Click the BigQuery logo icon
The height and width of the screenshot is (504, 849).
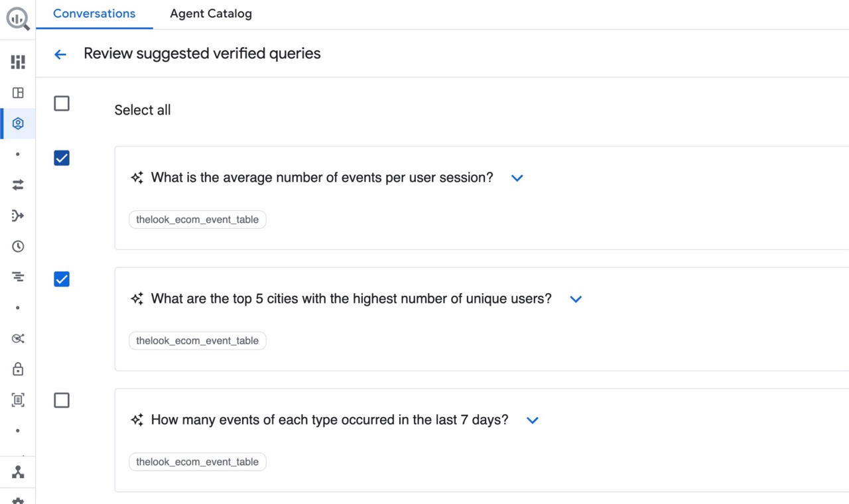pyautogui.click(x=18, y=19)
